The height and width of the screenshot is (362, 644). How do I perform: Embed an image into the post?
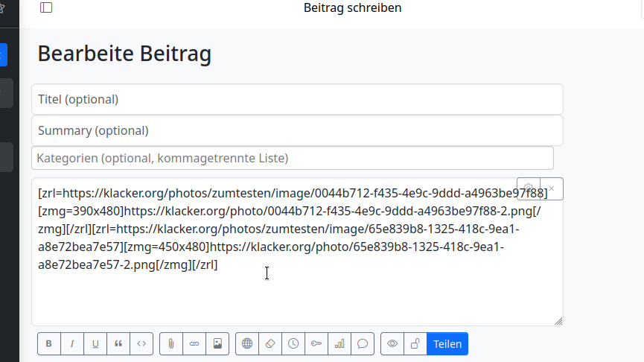click(x=217, y=344)
